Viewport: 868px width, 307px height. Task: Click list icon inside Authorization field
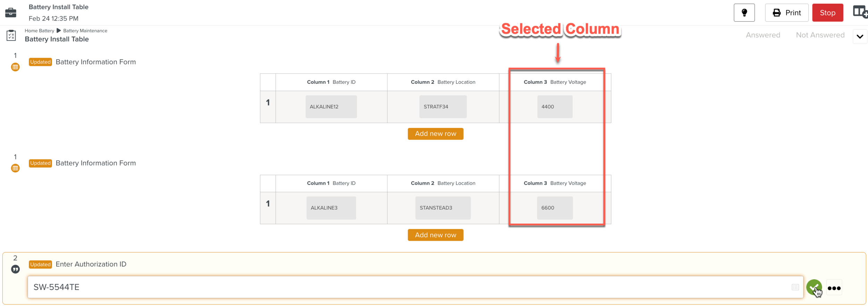[795, 287]
